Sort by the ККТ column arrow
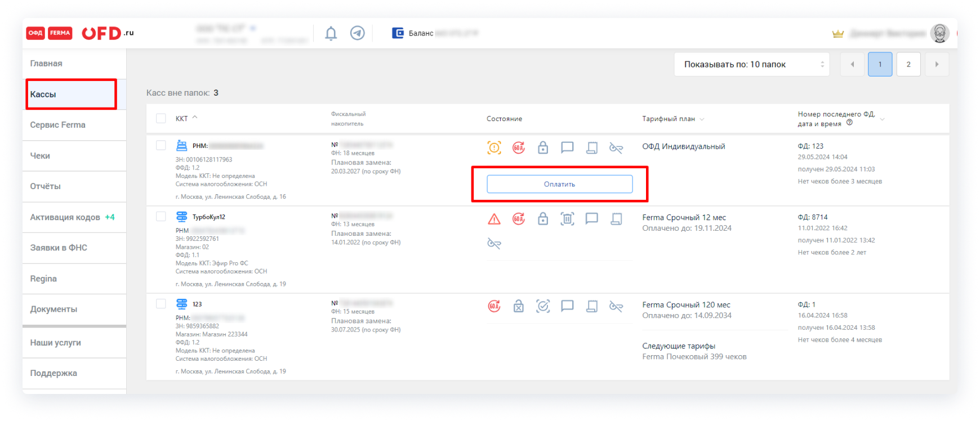 (195, 118)
